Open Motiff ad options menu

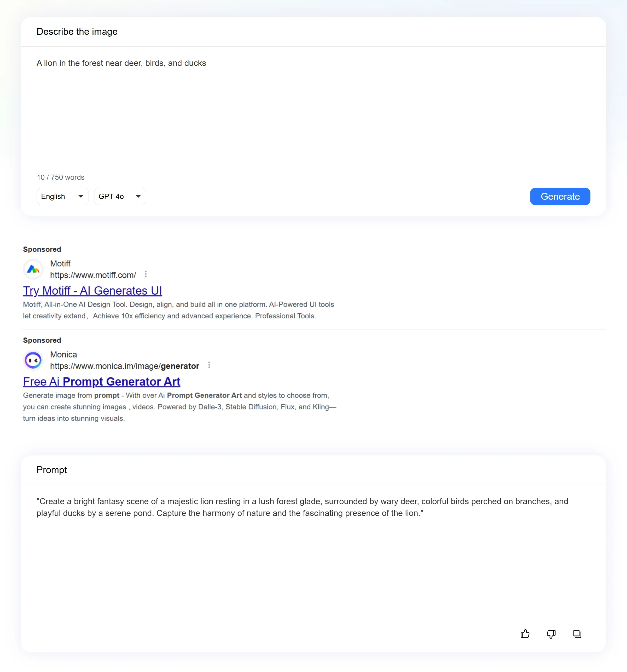(x=146, y=274)
